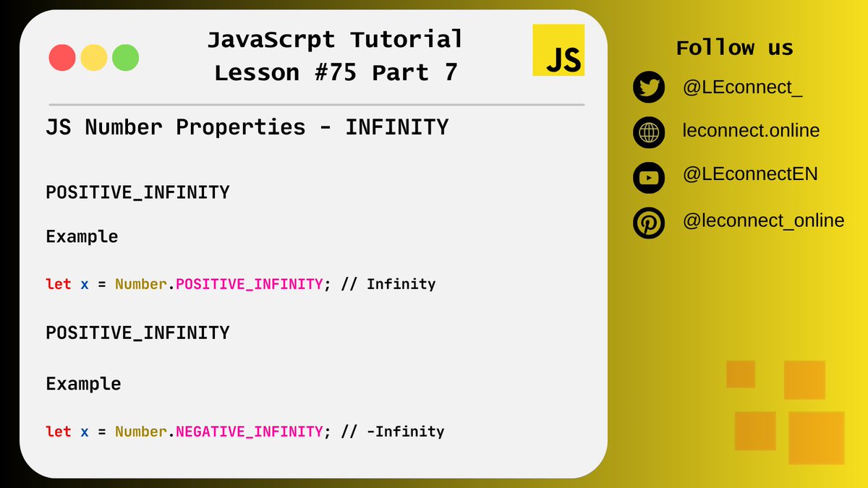Open the Twitter bird icon

(x=648, y=88)
